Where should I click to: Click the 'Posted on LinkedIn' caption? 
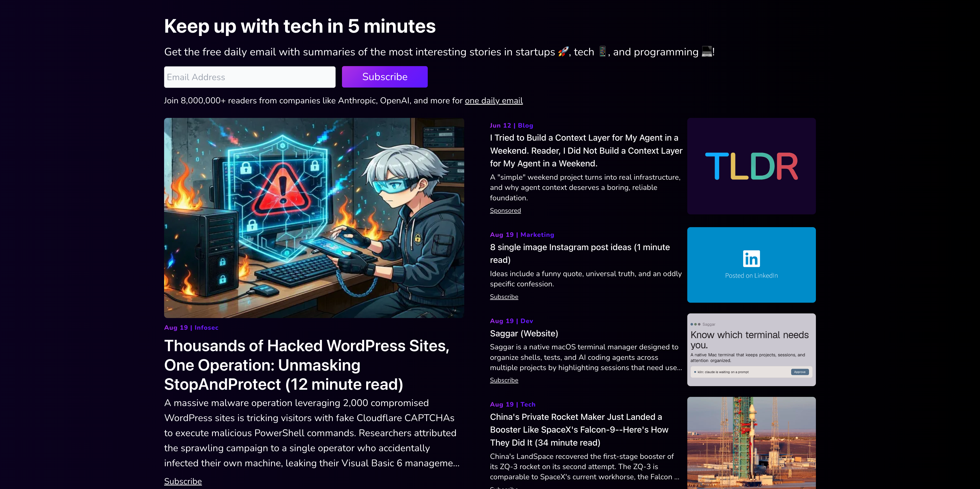coord(751,276)
